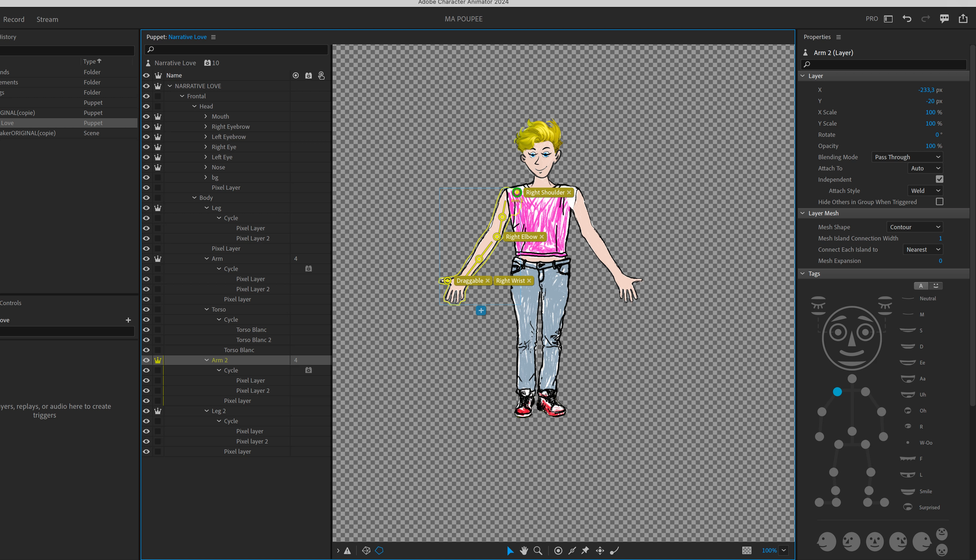976x560 pixels.
Task: Select the Hand tool in bottom toolbar
Action: point(523,550)
